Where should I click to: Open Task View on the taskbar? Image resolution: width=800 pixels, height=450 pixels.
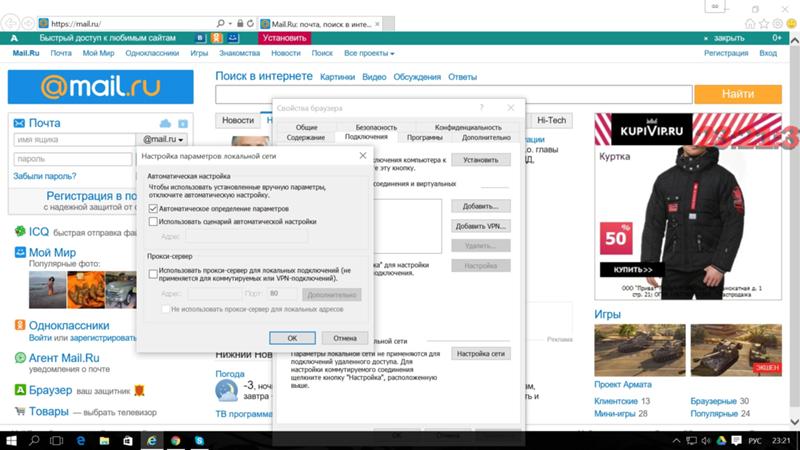(57, 440)
